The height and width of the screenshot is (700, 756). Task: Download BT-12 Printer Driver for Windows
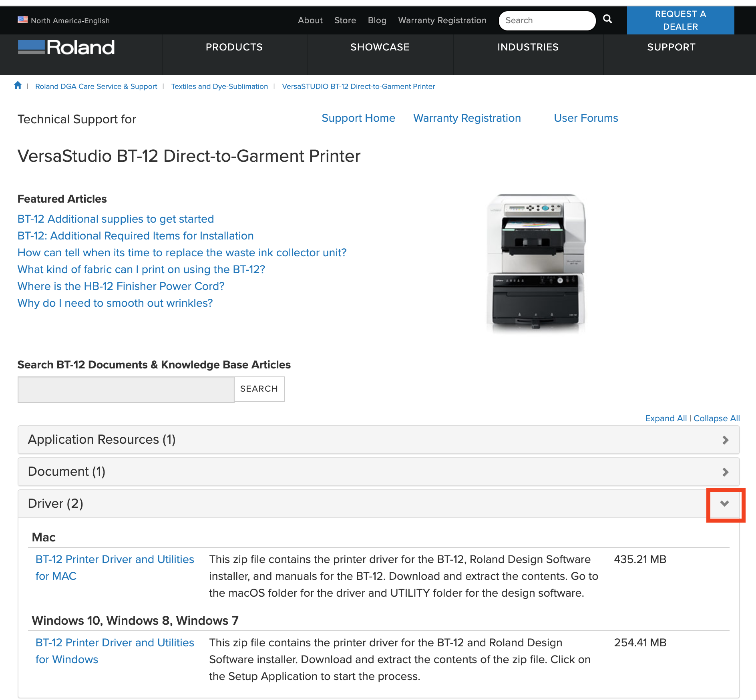(115, 651)
